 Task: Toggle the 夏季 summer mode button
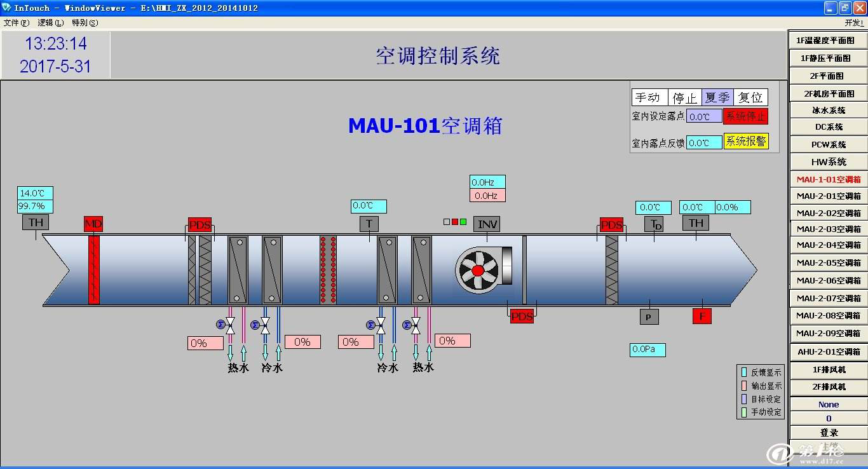[x=717, y=97]
